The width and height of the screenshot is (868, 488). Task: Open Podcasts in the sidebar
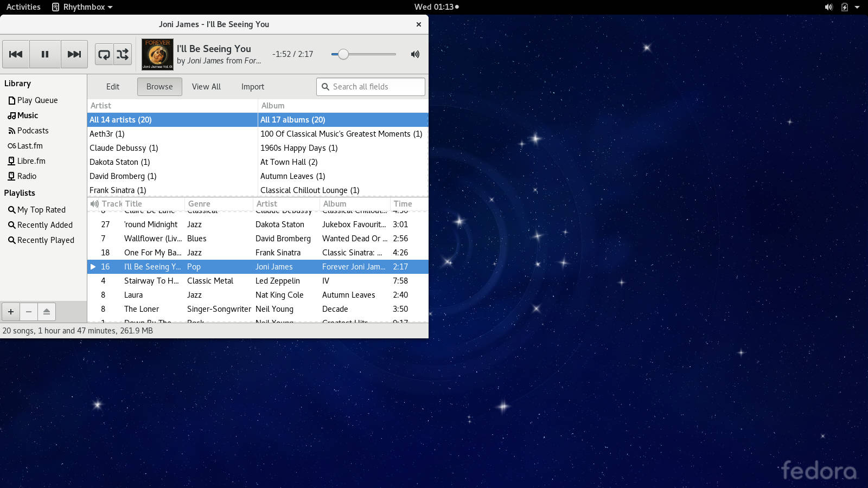[28, 131]
